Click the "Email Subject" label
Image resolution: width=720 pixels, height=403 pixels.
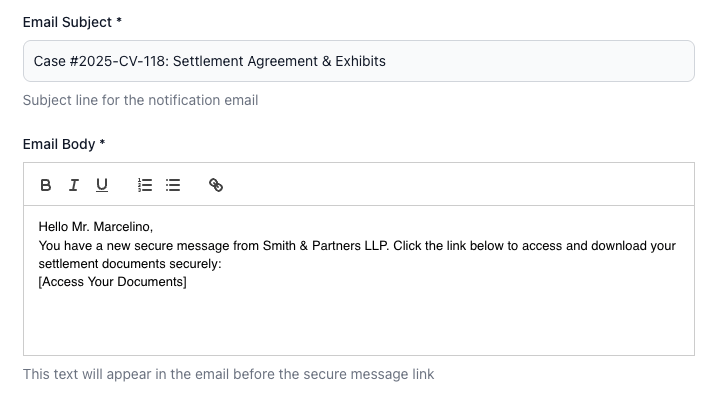point(73,21)
